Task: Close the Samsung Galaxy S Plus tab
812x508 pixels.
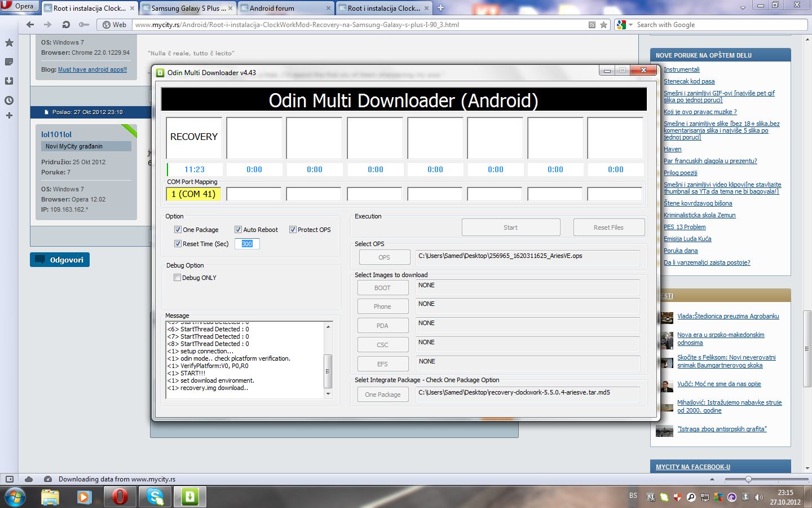Action: coord(231,8)
